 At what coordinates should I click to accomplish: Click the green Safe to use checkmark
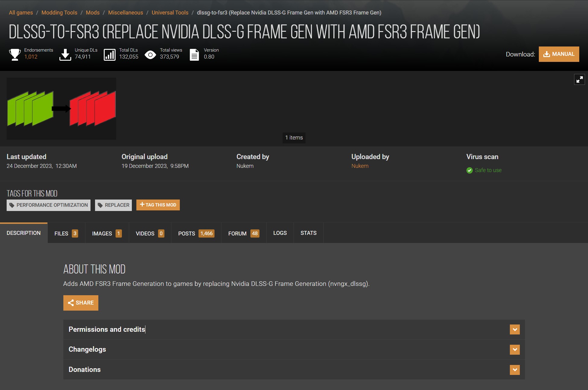coord(469,170)
